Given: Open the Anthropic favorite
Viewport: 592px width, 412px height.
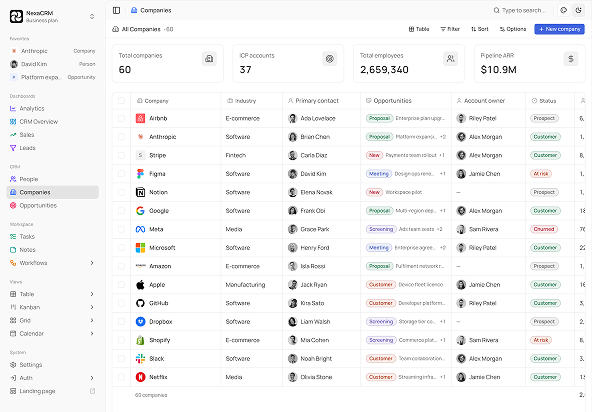Looking at the screenshot, I should coord(52,51).
